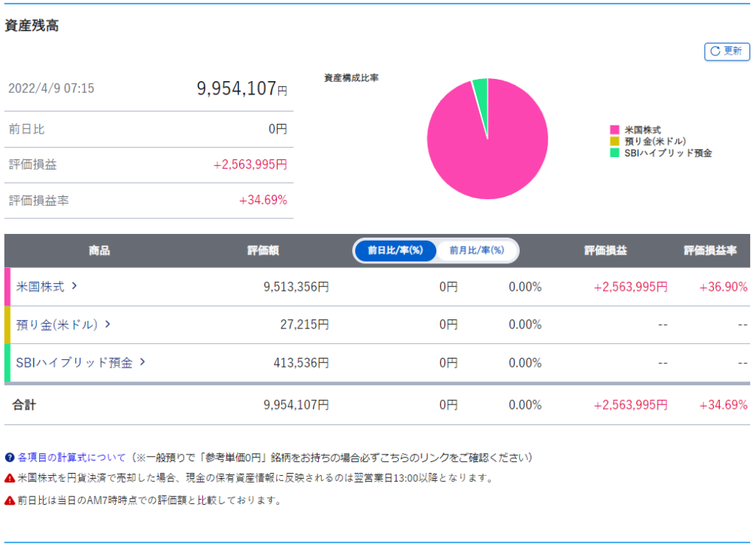756x549 pixels.
Task: Expand the chevron next to 米国株式
Action: 75,286
